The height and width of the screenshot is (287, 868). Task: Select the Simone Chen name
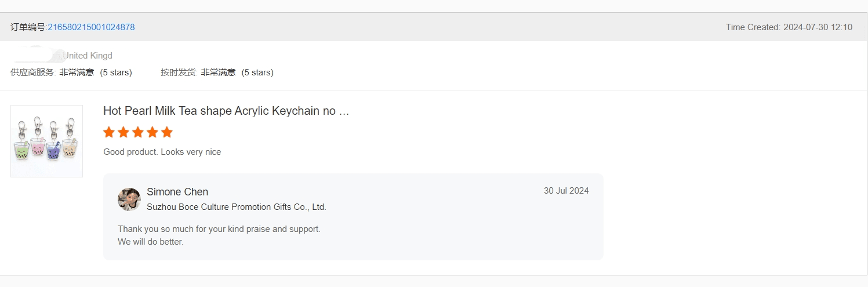[x=177, y=192]
